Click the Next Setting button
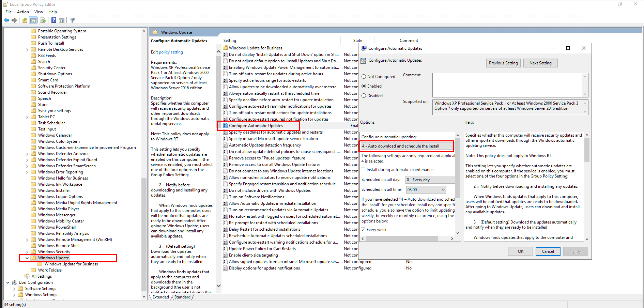 tap(540, 63)
